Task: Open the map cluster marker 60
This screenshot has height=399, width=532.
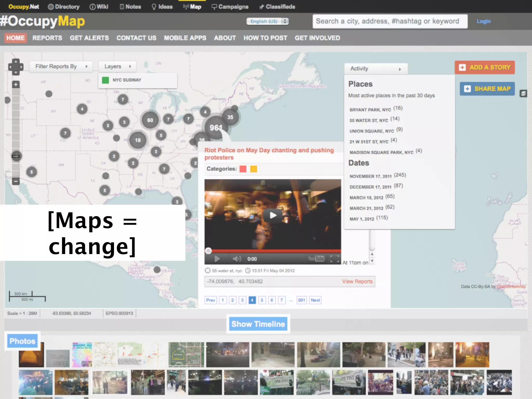Action: pos(150,120)
